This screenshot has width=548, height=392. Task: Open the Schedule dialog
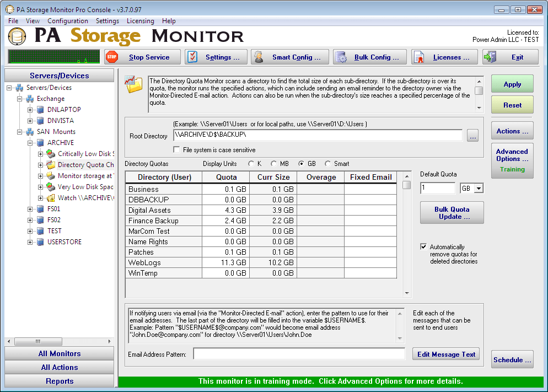512,360
